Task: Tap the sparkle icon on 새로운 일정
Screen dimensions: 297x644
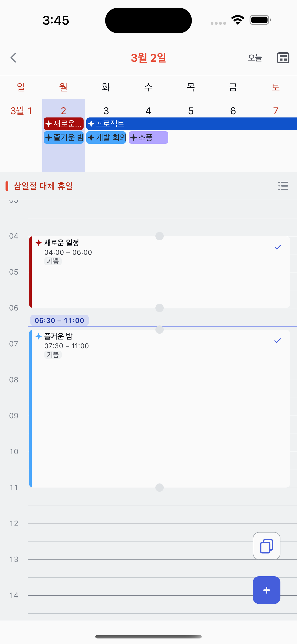Action: (39, 243)
